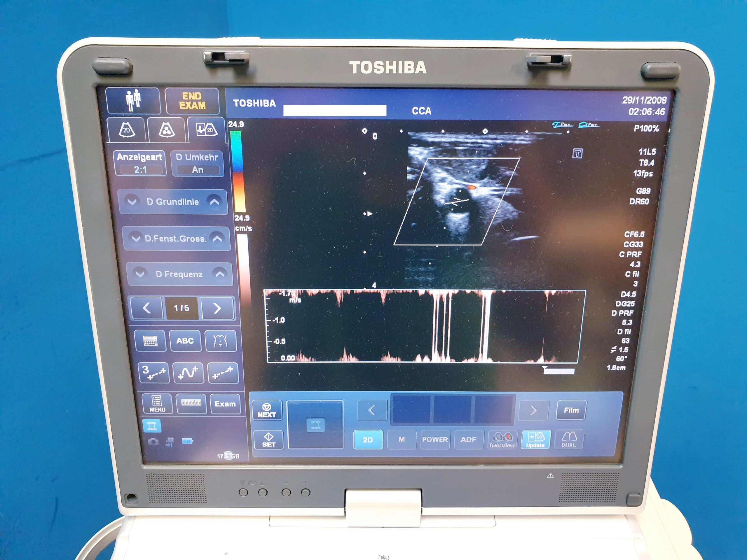Click the body mark icon
The width and height of the screenshot is (747, 560).
pos(221,341)
